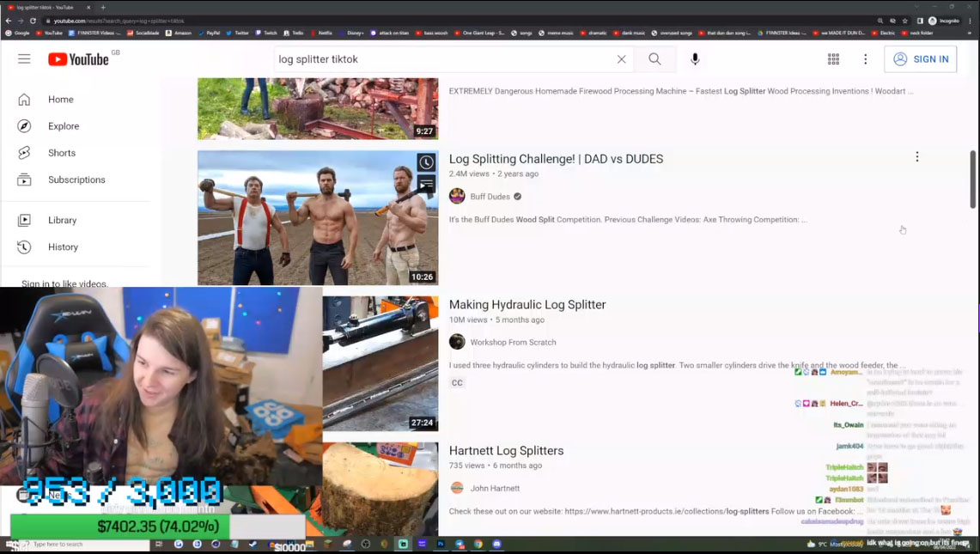Open the Workshop From Scratch channel link

point(513,343)
